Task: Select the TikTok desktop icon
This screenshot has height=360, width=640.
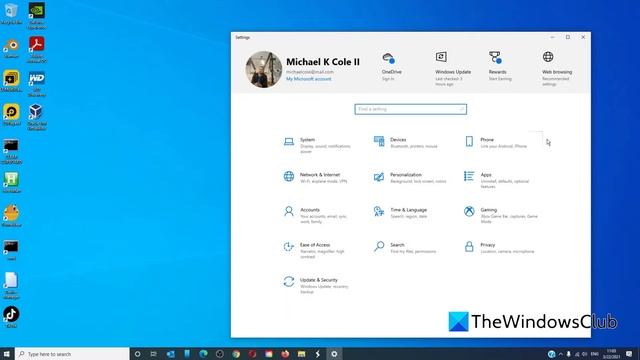Action: [x=11, y=318]
